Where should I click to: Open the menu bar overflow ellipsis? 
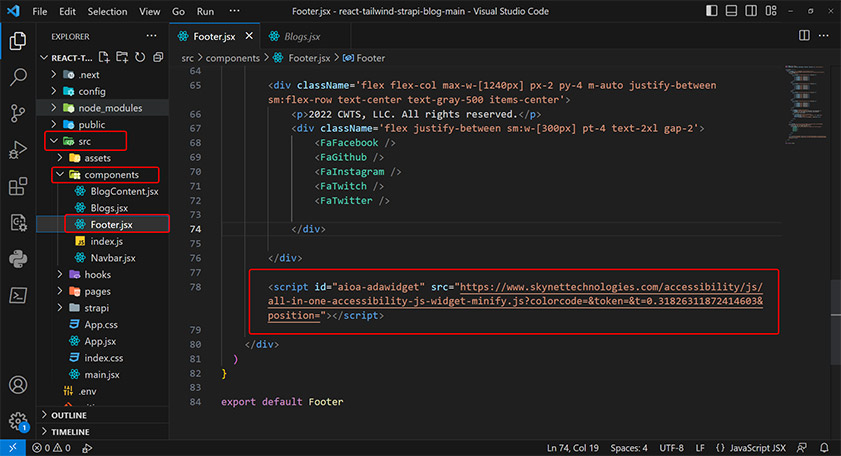(234, 11)
